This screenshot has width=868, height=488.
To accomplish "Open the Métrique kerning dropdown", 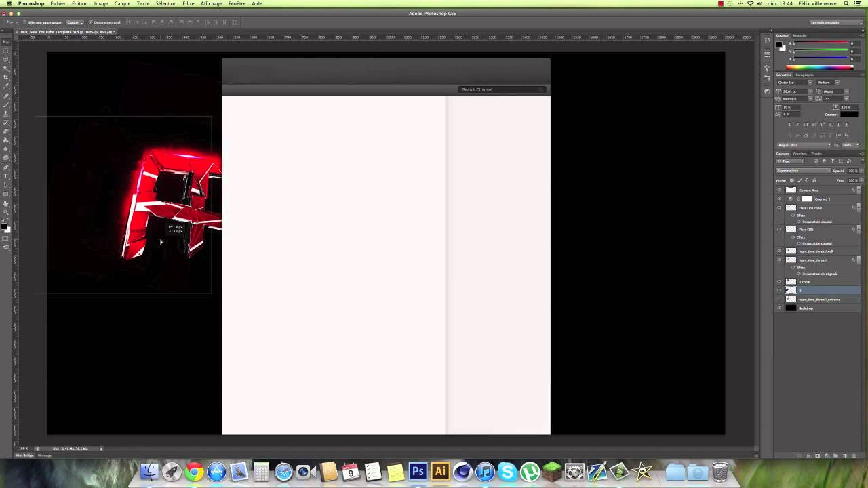I will (798, 99).
